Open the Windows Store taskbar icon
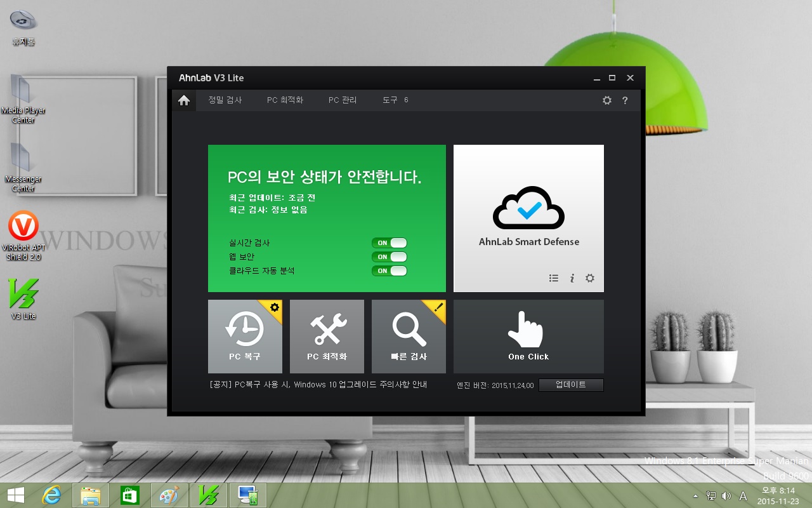The height and width of the screenshot is (508, 812). tap(130, 495)
